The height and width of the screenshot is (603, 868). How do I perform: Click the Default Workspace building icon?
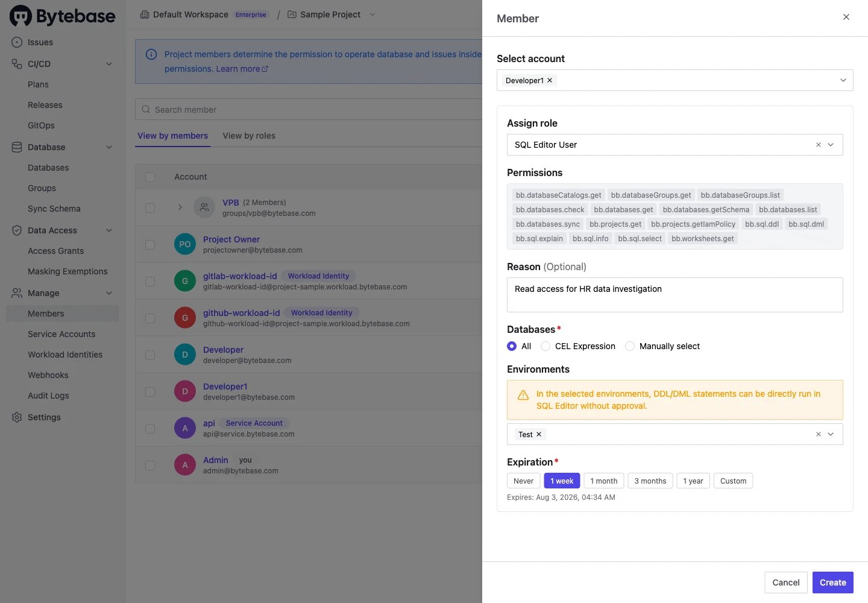145,14
